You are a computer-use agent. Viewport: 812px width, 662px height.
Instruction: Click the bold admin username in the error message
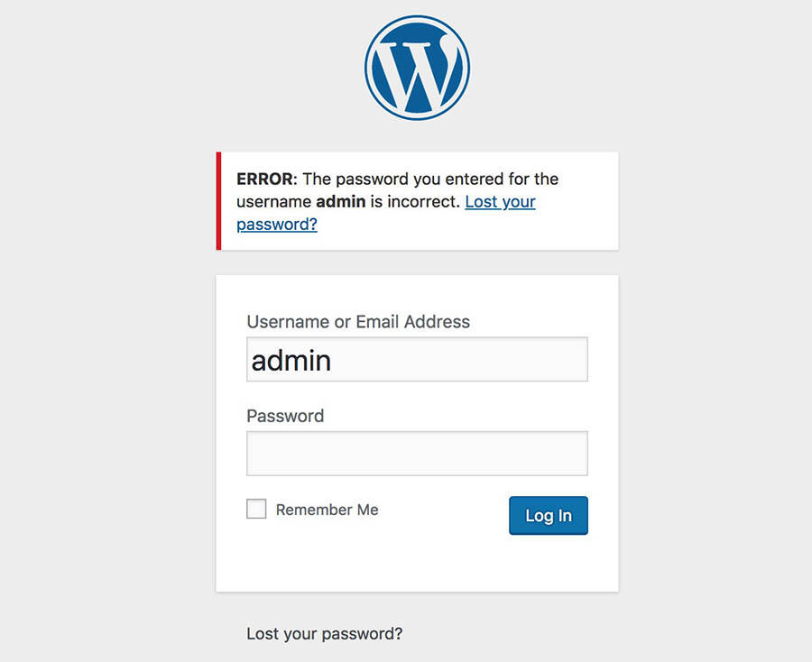point(340,202)
